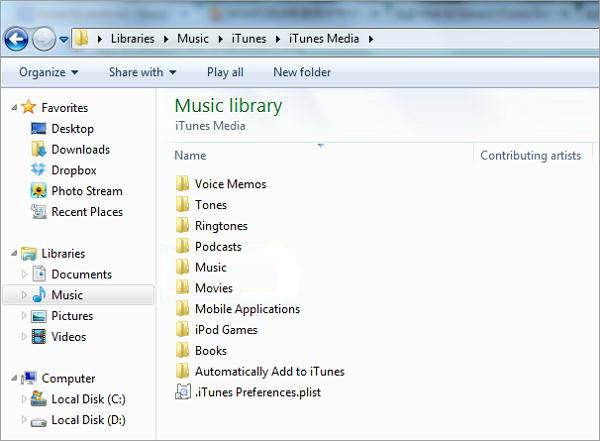
Task: Expand Local Disk (C:)
Action: click(24, 399)
